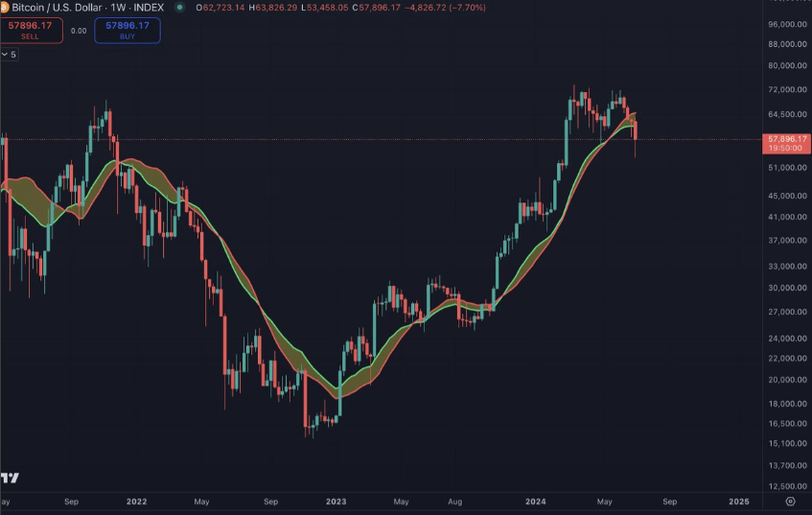The image size is (812, 515).
Task: Click the 2023 label on time axis
Action: [x=336, y=502]
